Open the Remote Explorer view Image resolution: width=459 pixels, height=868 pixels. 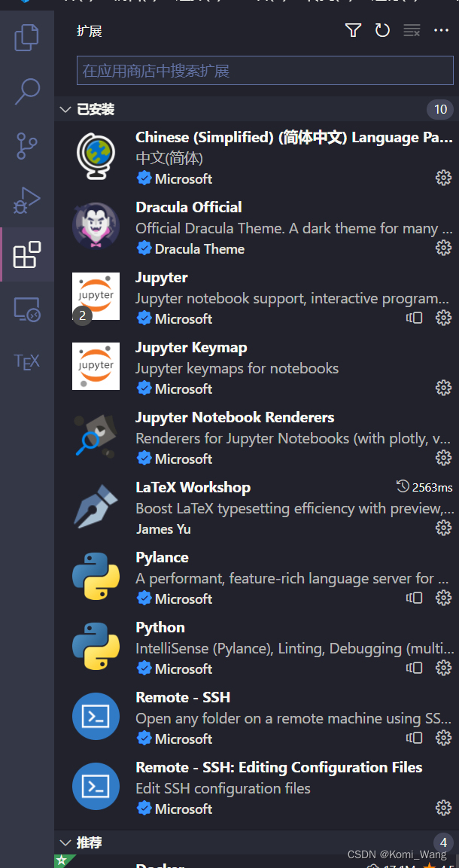[26, 309]
